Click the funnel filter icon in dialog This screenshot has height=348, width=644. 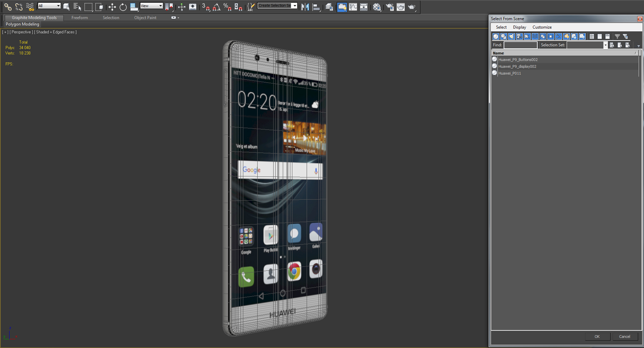(x=617, y=37)
